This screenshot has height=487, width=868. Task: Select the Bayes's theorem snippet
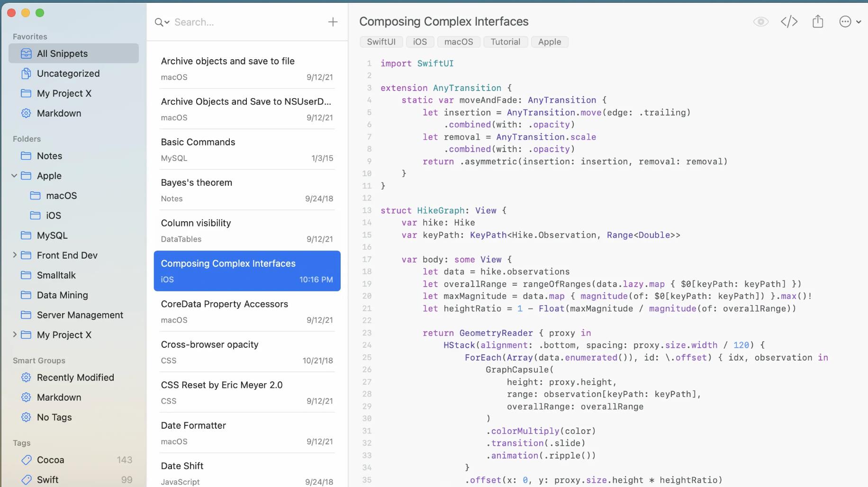[x=246, y=189]
